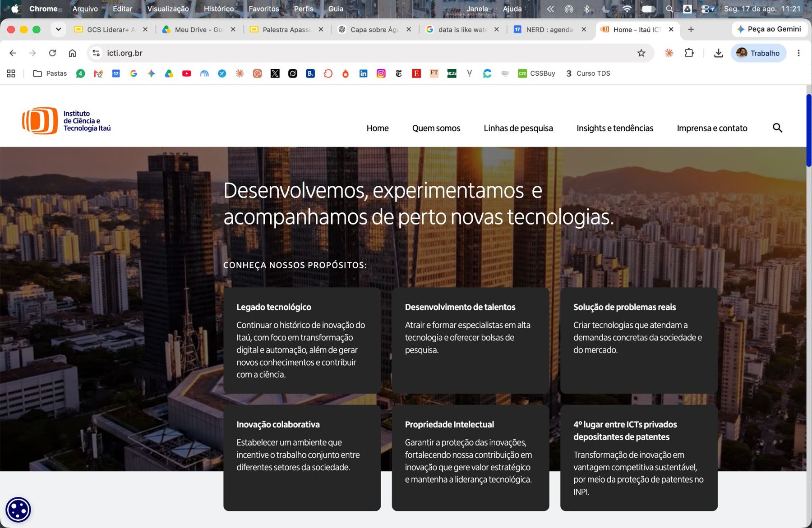The width and height of the screenshot is (812, 528).
Task: Open the Favoritos menu in the menu bar
Action: pyautogui.click(x=264, y=9)
